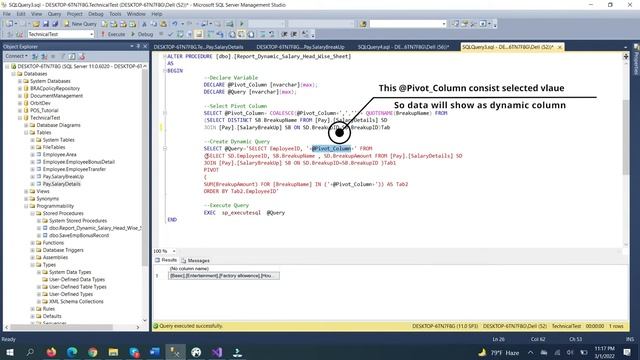The image size is (640, 360).
Task: Click the Save All icon in the toolbar
Action: pos(55,24)
